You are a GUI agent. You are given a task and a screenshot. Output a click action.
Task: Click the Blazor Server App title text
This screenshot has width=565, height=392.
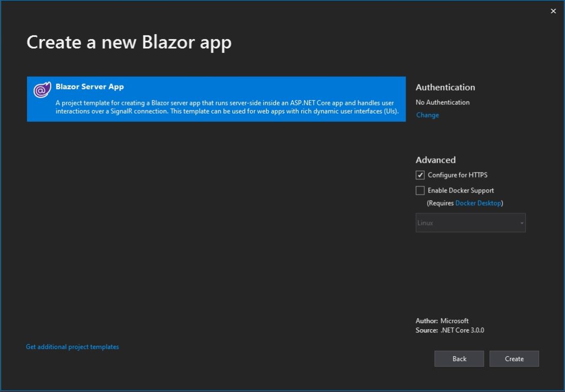pyautogui.click(x=89, y=87)
